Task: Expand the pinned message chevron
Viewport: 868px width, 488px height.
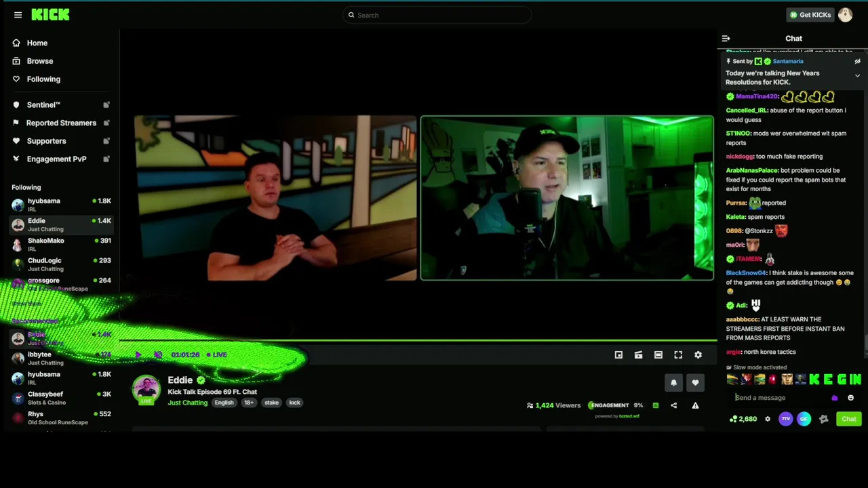Action: pyautogui.click(x=857, y=76)
